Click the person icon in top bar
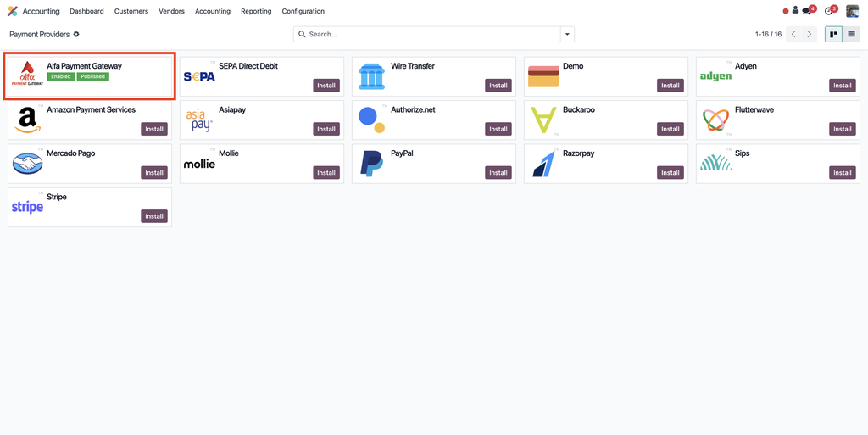868x435 pixels. click(x=795, y=10)
